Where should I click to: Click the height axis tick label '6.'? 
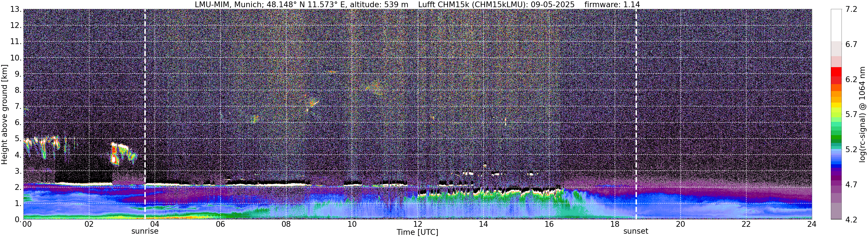(x=18, y=123)
